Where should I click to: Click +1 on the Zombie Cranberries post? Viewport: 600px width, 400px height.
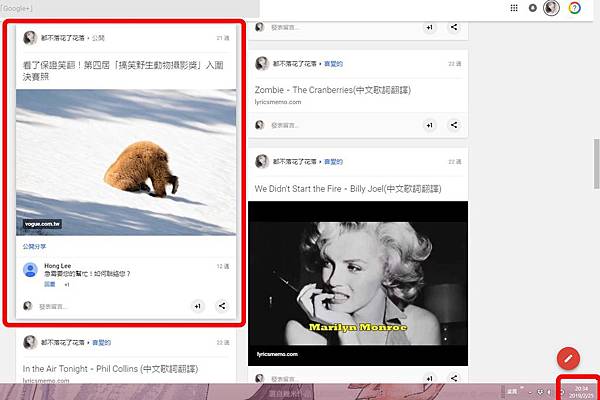point(429,125)
